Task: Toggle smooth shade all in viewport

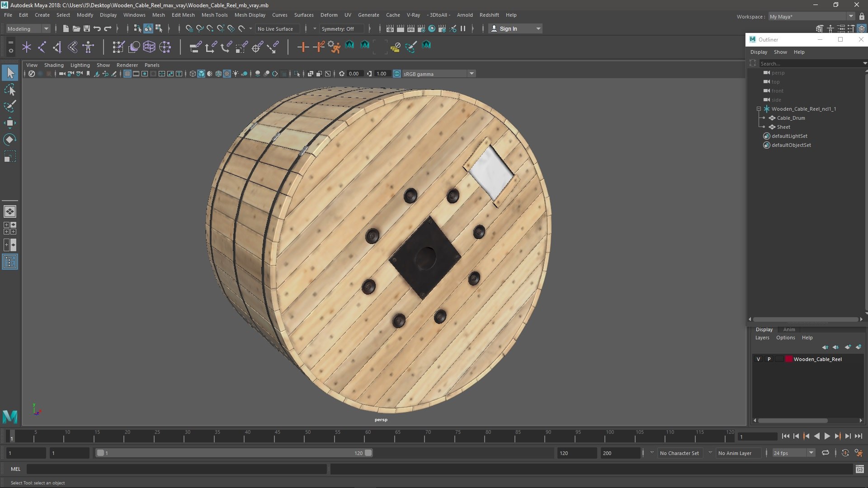Action: tap(201, 74)
